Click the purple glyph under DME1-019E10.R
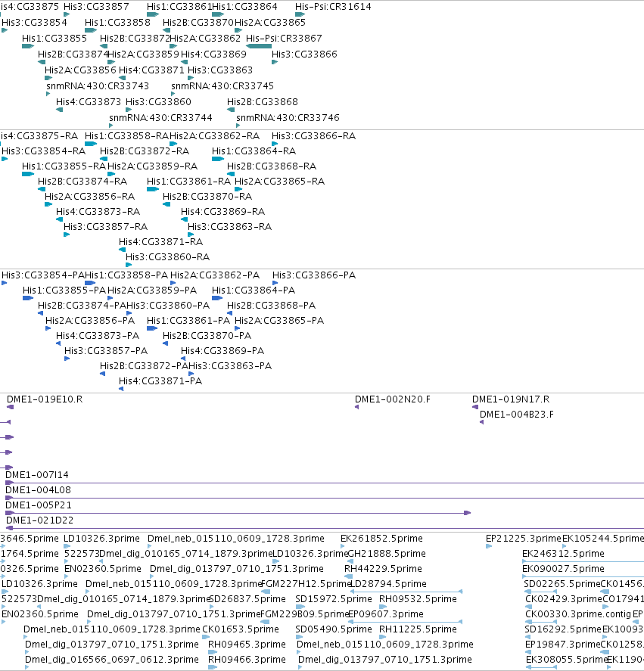 click(x=10, y=407)
